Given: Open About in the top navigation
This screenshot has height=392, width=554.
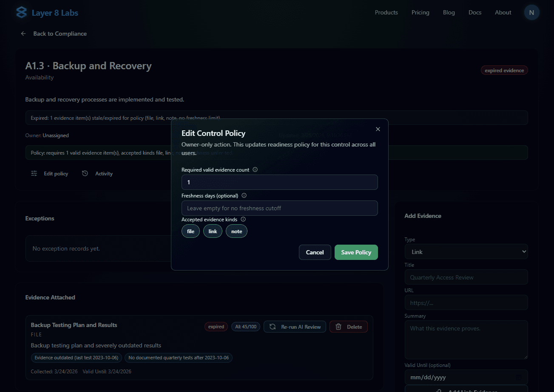Looking at the screenshot, I should (503, 12).
